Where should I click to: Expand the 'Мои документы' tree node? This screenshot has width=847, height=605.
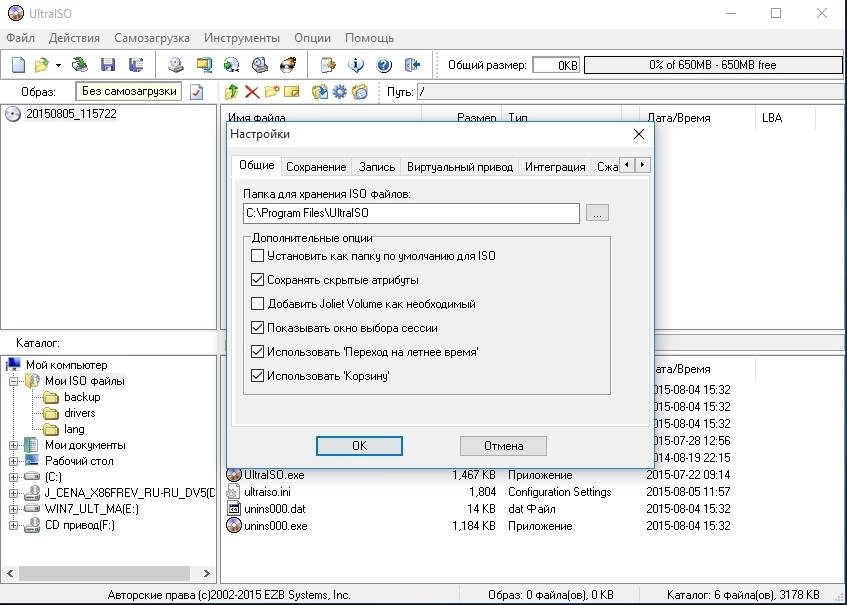[x=14, y=446]
